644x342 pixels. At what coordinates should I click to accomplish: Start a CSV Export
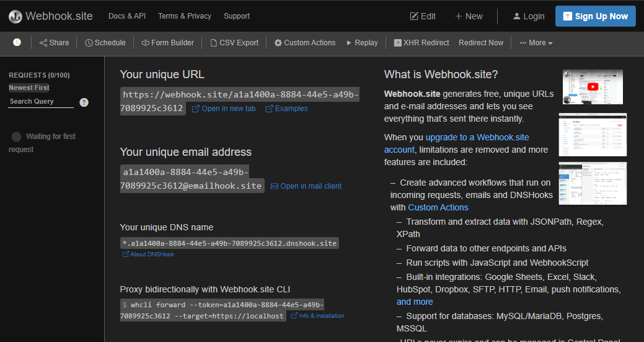pos(234,43)
